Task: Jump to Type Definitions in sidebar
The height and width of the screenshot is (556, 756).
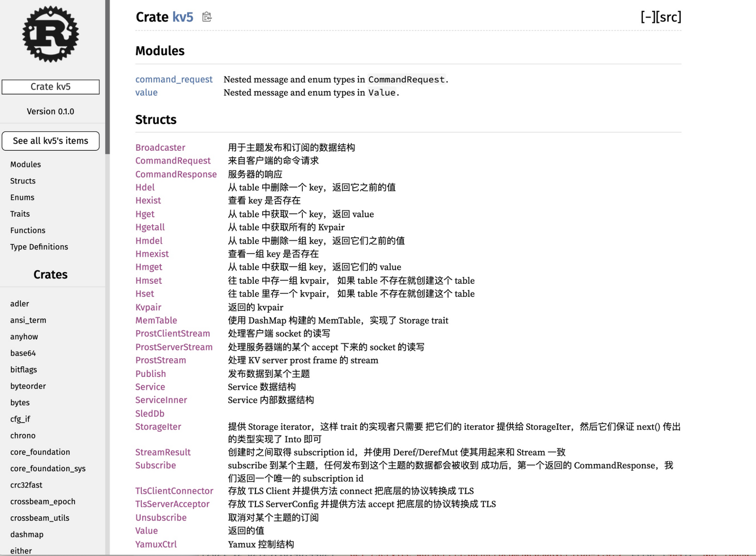Action: click(x=39, y=247)
